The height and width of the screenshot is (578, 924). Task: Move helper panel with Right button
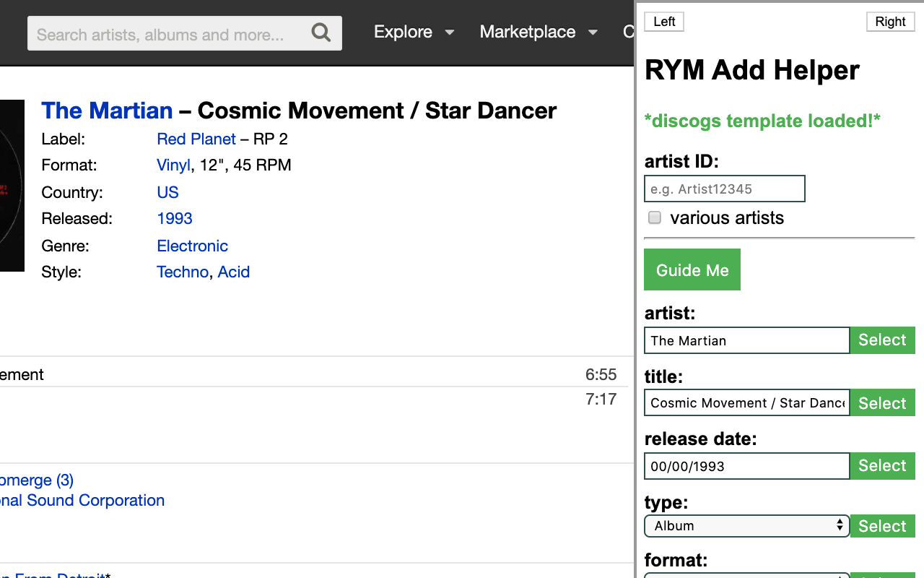[890, 22]
